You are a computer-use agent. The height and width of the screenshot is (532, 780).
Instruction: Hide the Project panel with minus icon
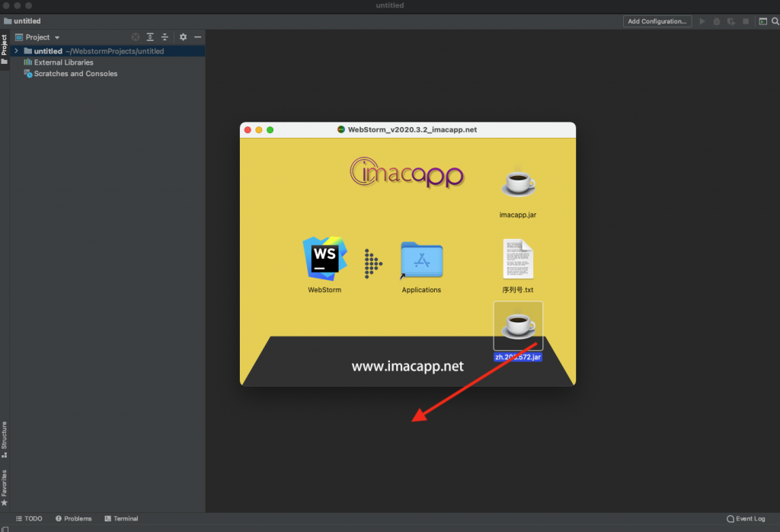click(197, 37)
